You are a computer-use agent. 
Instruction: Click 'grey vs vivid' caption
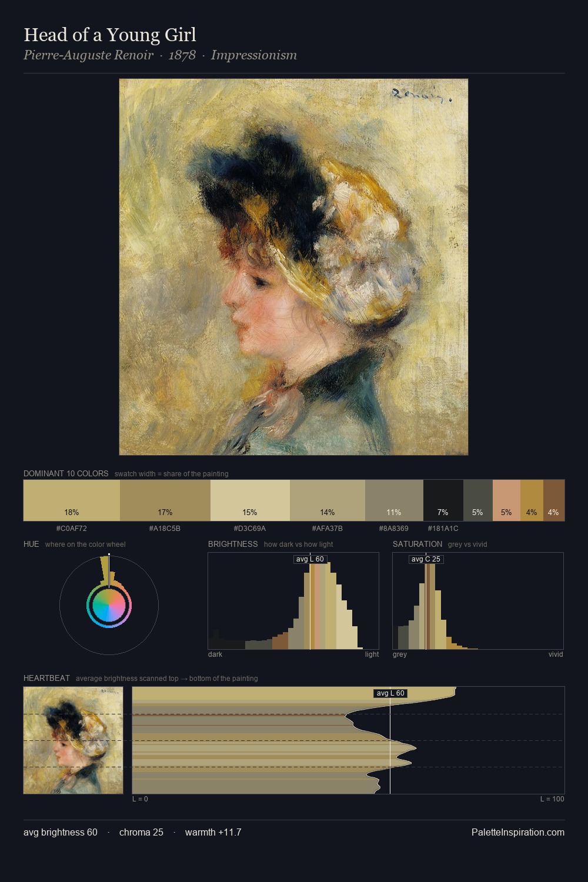click(x=467, y=544)
